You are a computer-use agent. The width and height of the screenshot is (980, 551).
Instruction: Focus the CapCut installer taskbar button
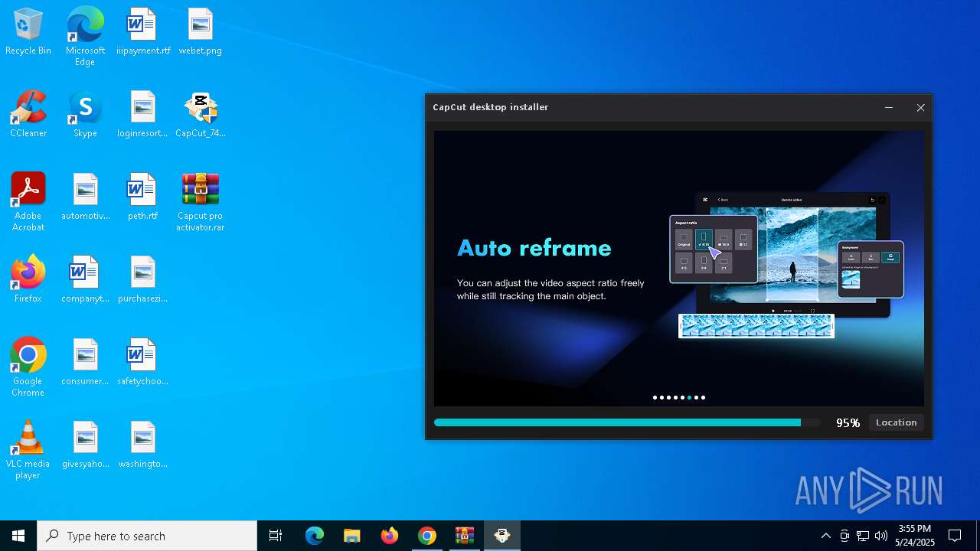click(x=502, y=536)
